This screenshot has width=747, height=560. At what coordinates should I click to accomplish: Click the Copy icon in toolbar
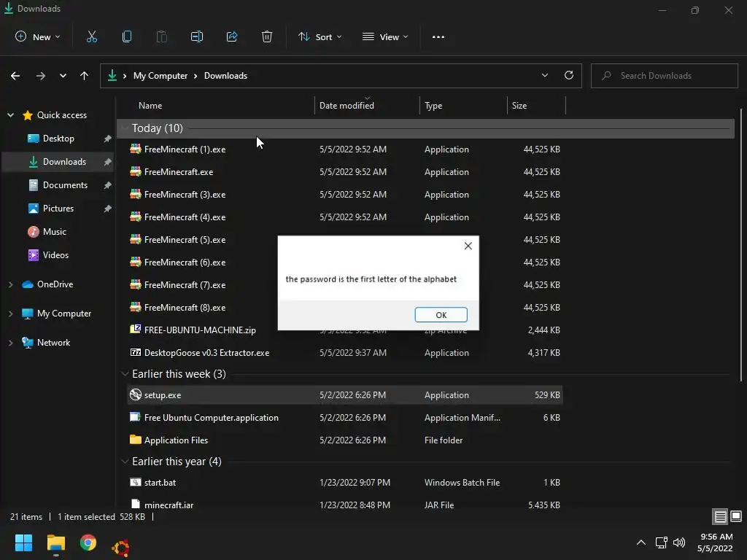(x=127, y=36)
